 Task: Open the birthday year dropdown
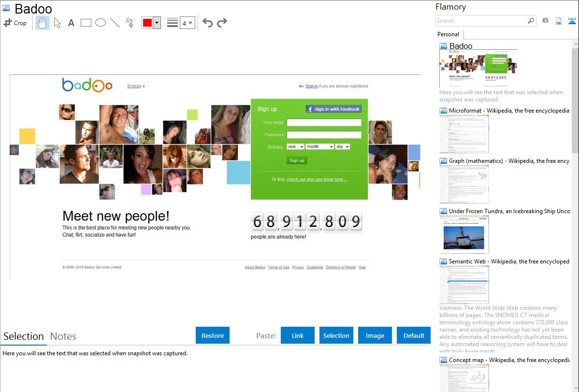coord(295,146)
